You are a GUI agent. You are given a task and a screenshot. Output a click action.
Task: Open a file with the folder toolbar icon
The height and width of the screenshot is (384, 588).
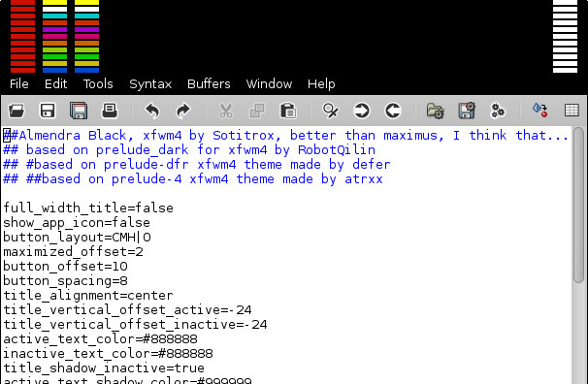click(x=16, y=111)
